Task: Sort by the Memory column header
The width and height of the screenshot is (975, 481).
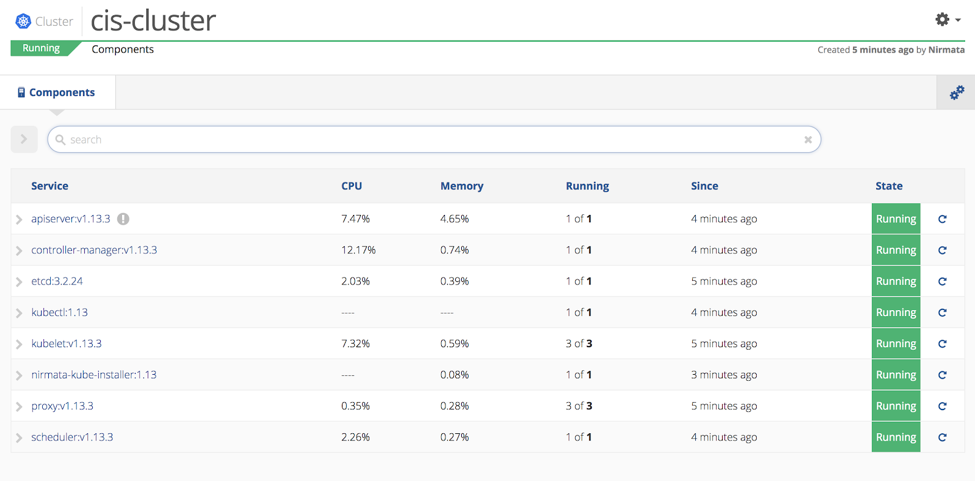Action: (462, 186)
